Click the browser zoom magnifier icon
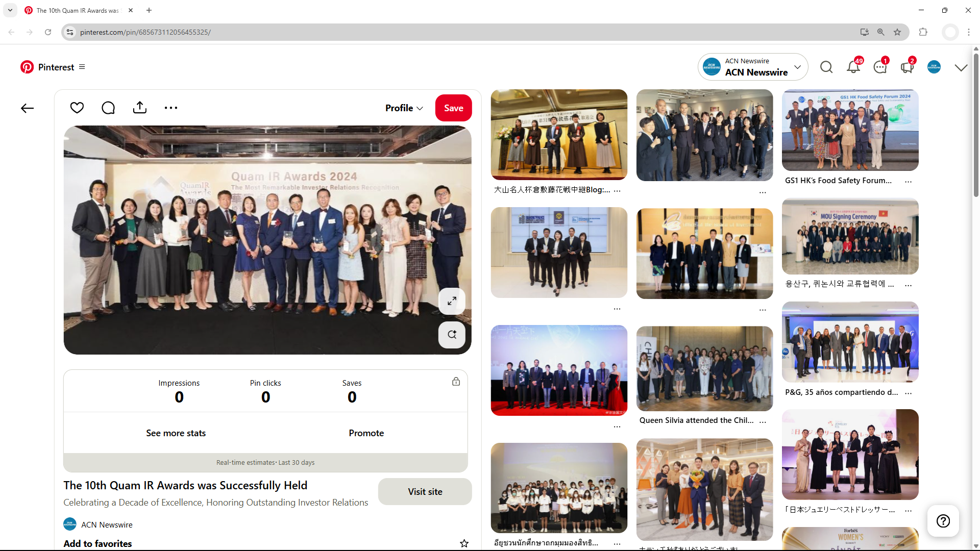The height and width of the screenshot is (551, 980). pyautogui.click(x=881, y=32)
